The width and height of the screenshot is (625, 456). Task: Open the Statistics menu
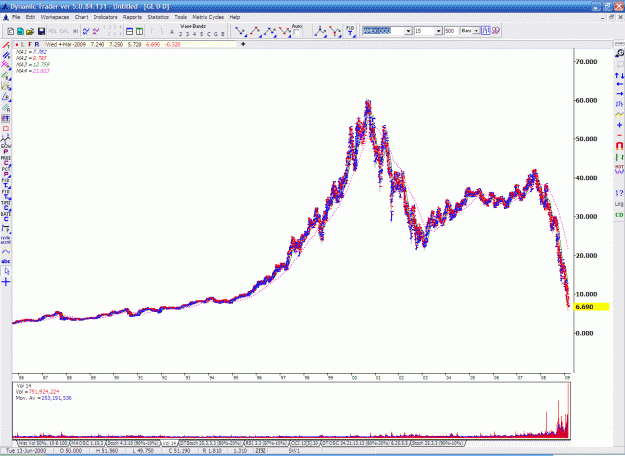pos(158,17)
